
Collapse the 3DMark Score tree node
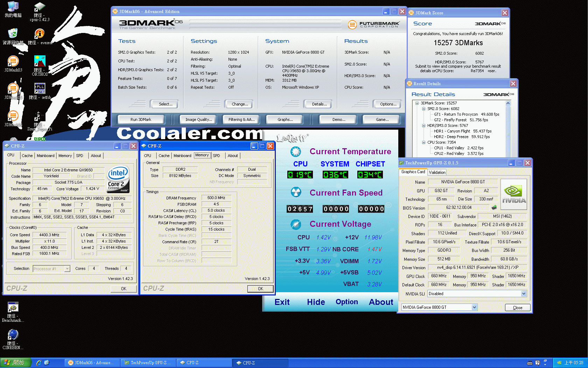pos(417,103)
